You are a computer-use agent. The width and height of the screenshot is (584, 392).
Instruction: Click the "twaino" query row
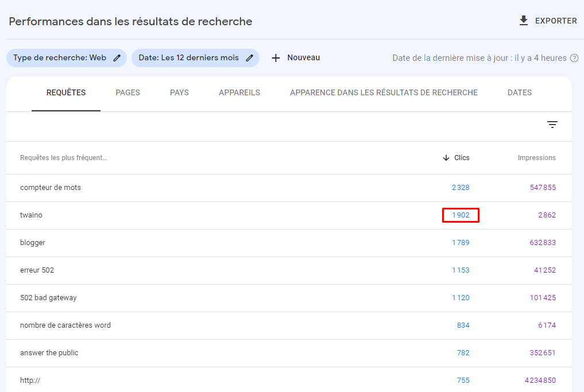32,215
